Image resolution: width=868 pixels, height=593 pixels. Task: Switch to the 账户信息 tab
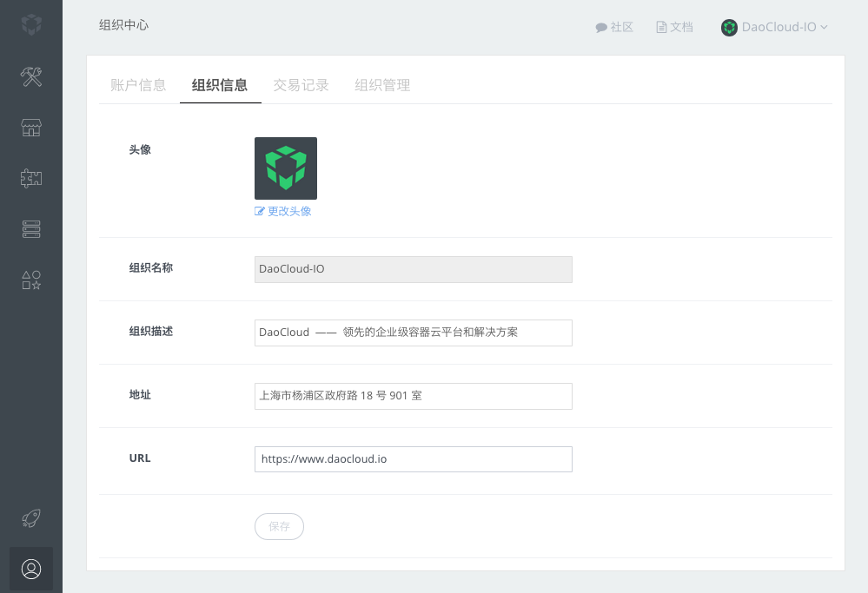pyautogui.click(x=138, y=85)
